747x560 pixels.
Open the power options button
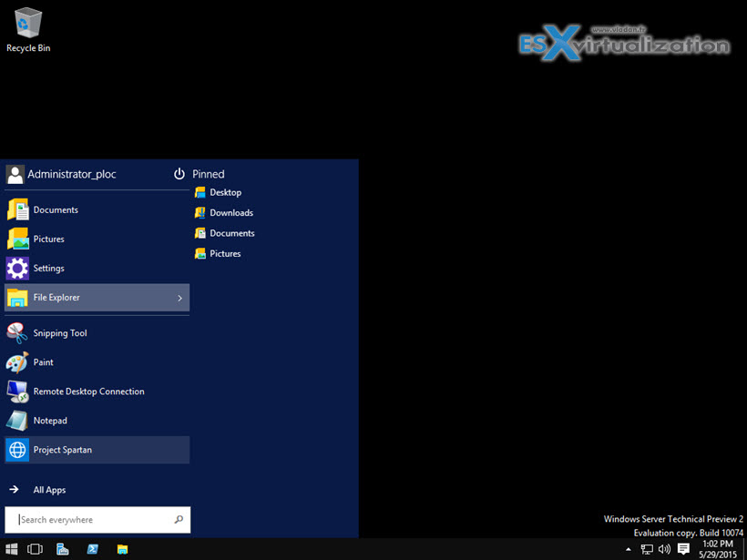(x=179, y=174)
